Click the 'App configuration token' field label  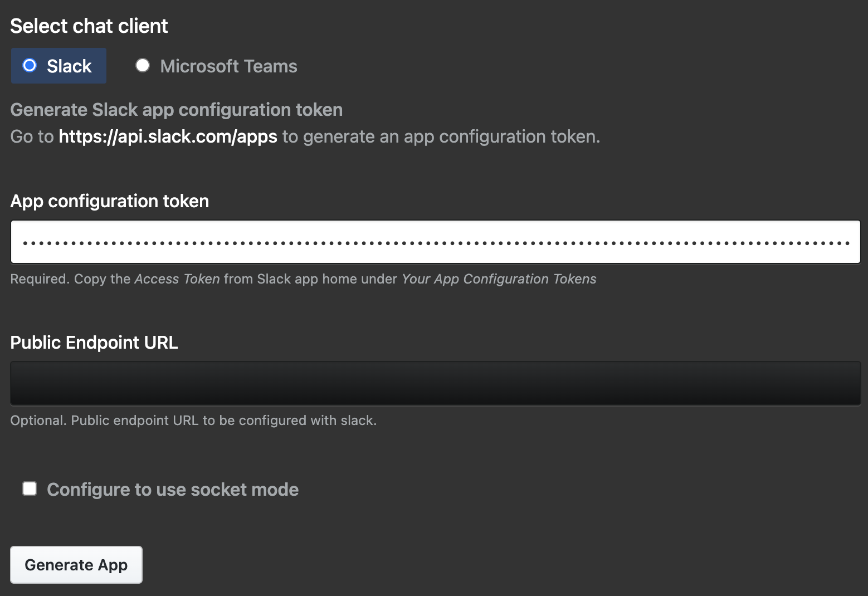110,201
